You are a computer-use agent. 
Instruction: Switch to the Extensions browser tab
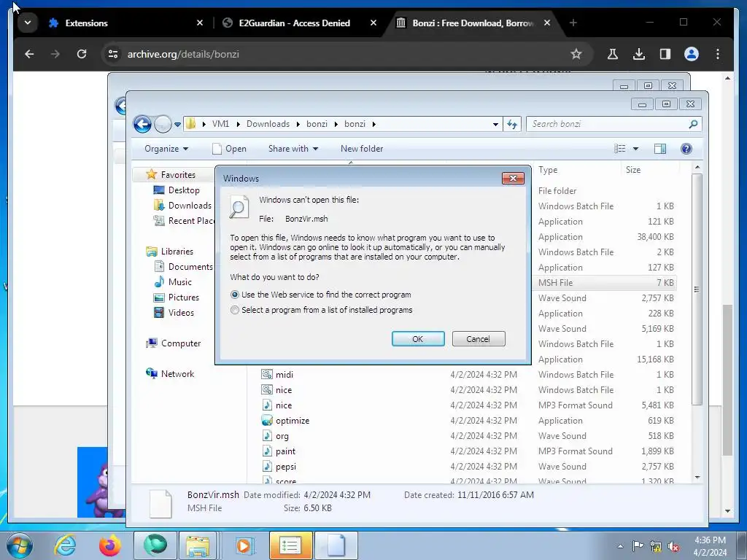[x=86, y=23]
